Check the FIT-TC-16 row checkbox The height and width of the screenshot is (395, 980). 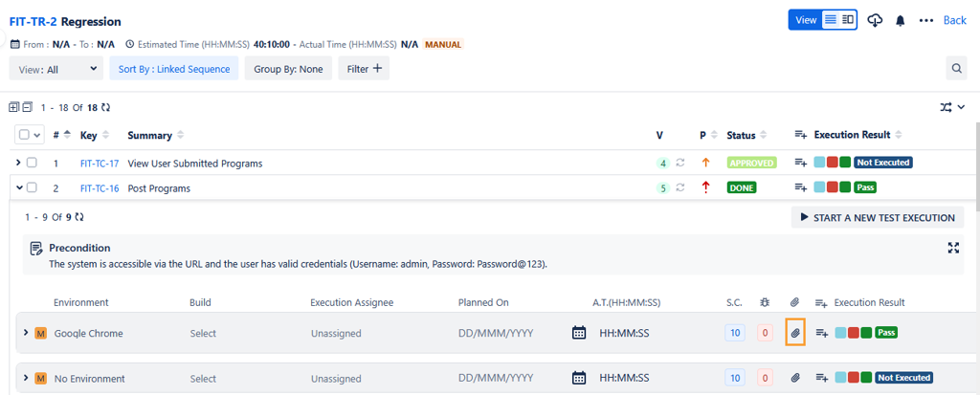click(x=32, y=187)
